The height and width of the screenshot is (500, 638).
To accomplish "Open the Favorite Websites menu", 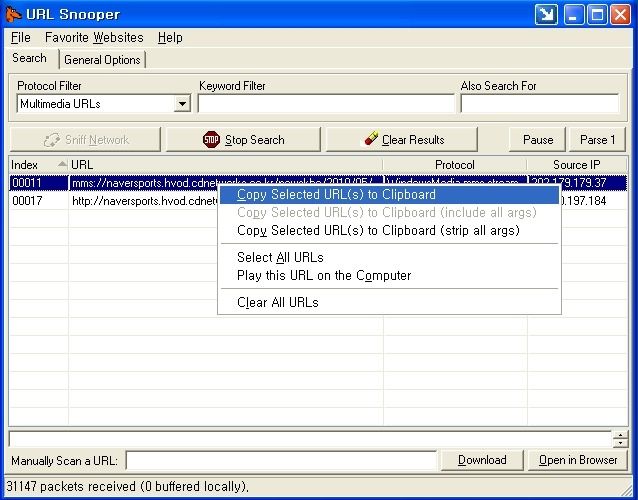I will tap(94, 37).
